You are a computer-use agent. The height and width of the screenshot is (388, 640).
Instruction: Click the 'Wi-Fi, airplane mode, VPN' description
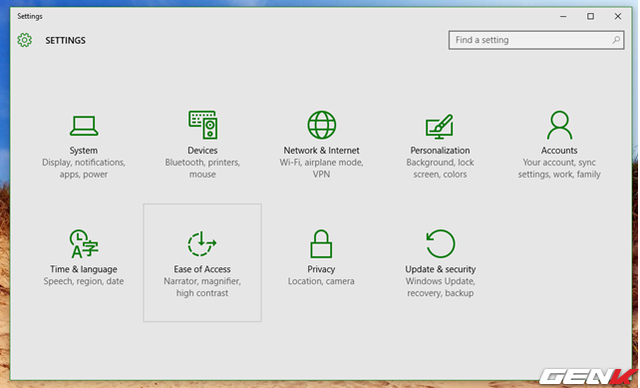click(x=322, y=169)
